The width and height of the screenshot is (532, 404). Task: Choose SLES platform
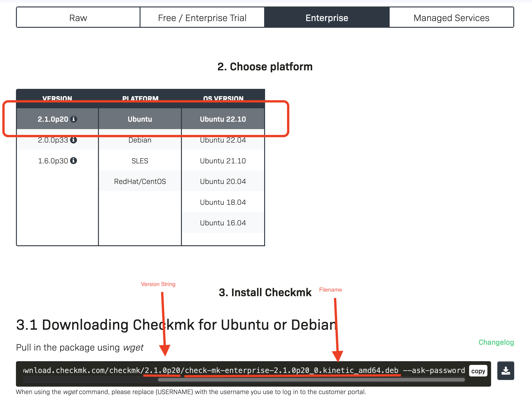tap(140, 161)
